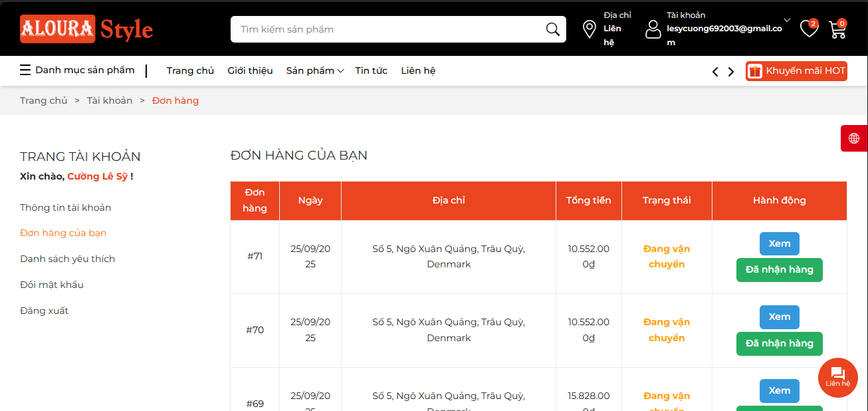Confirm Đã nhận hàng for order #70
This screenshot has height=411, width=868.
779,344
